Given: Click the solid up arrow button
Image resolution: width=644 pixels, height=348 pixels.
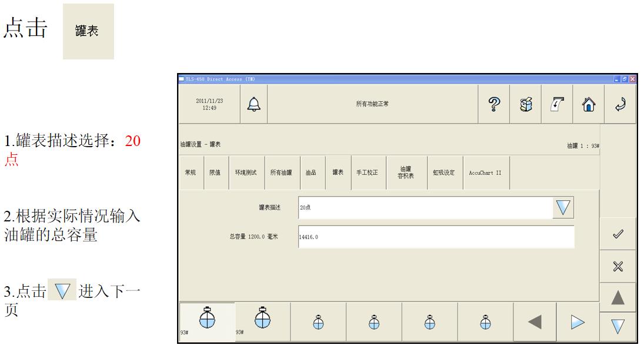Looking at the screenshot, I should tap(618, 297).
